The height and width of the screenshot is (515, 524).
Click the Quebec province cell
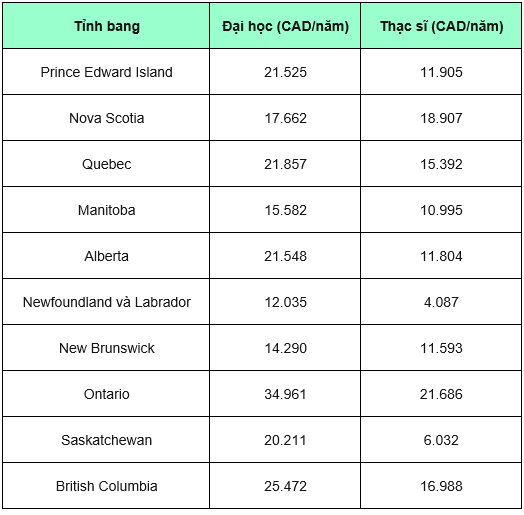tap(106, 164)
